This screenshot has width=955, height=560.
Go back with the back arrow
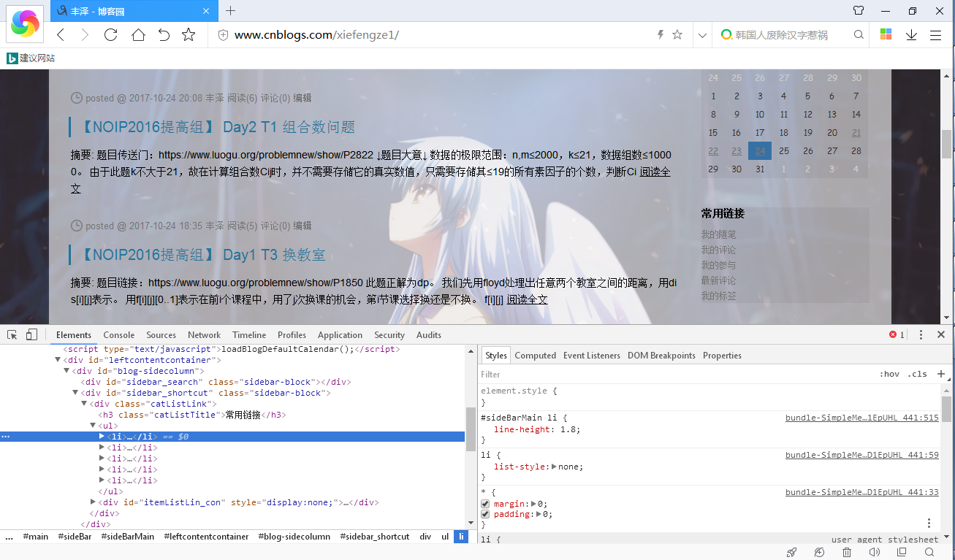(61, 34)
